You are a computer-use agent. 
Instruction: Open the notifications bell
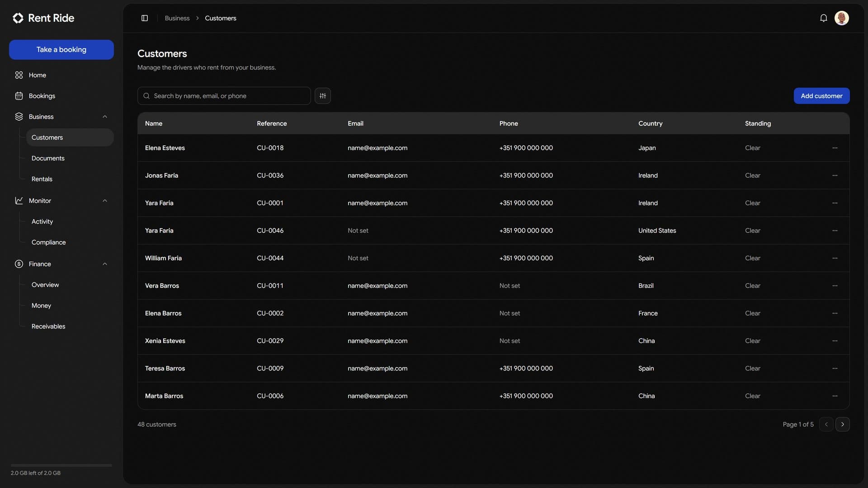(824, 18)
